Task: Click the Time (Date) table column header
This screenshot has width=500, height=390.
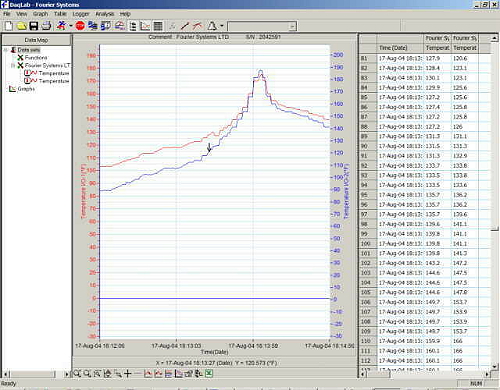Action: [x=400, y=48]
